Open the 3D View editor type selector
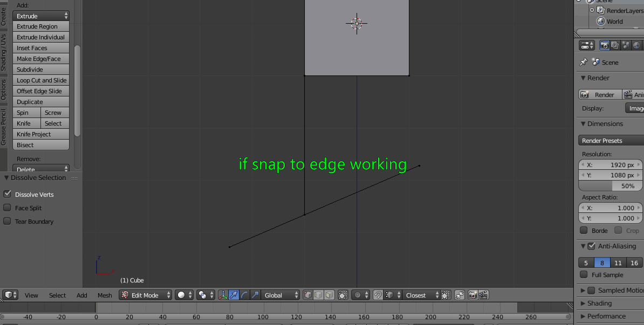Screen dimensions: 644x325 coord(10,295)
